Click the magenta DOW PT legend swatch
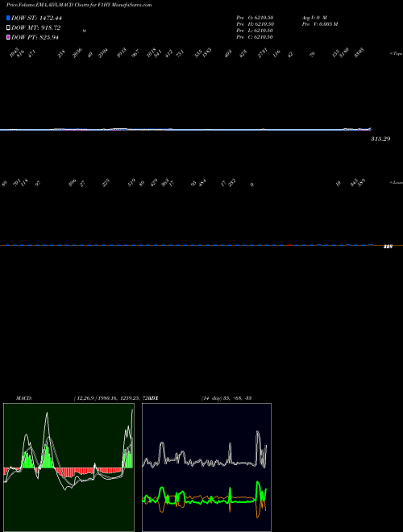Viewport: 403px width, 532px height. pyautogui.click(x=8, y=37)
